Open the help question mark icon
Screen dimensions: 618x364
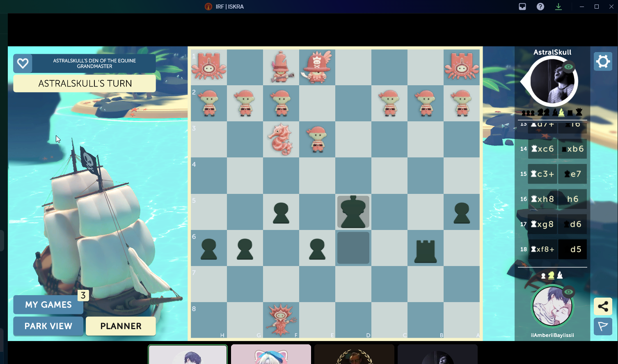tap(540, 7)
